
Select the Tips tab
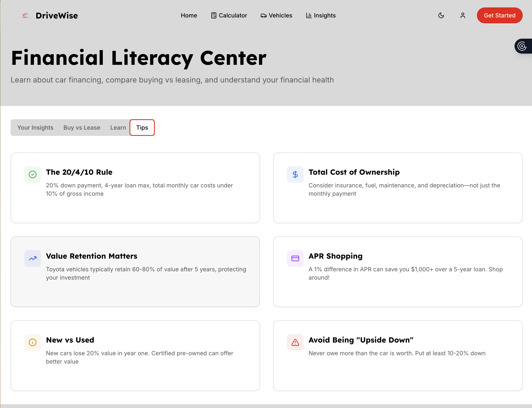[142, 128]
